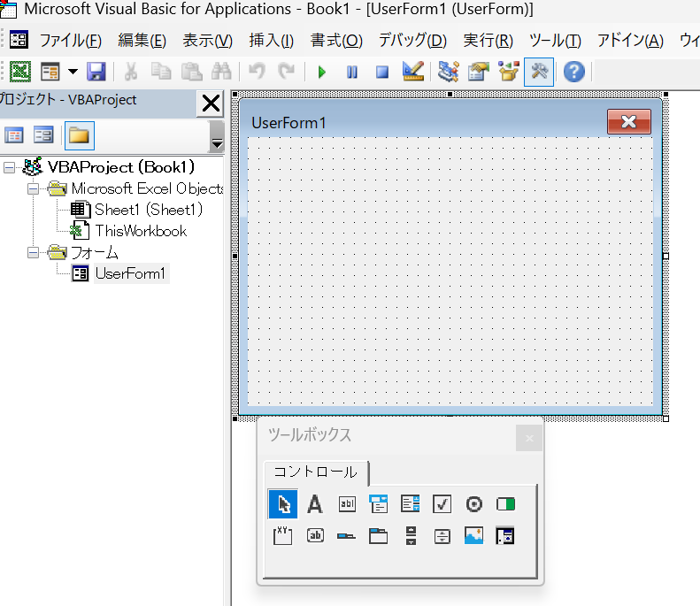Choose the ComboBox control tool
This screenshot has height=606, width=700.
pos(379,504)
